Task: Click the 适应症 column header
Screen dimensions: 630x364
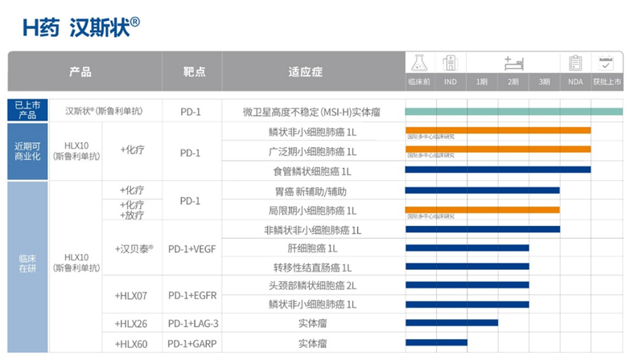Action: (306, 72)
